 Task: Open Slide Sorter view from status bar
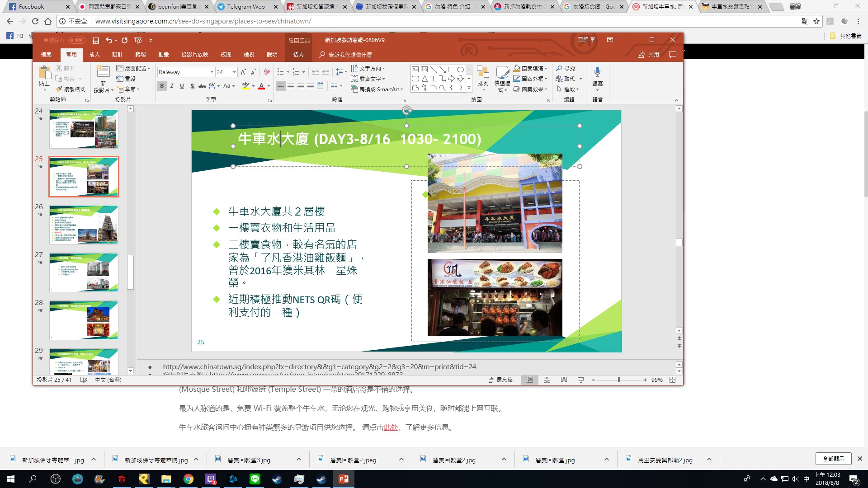click(547, 380)
